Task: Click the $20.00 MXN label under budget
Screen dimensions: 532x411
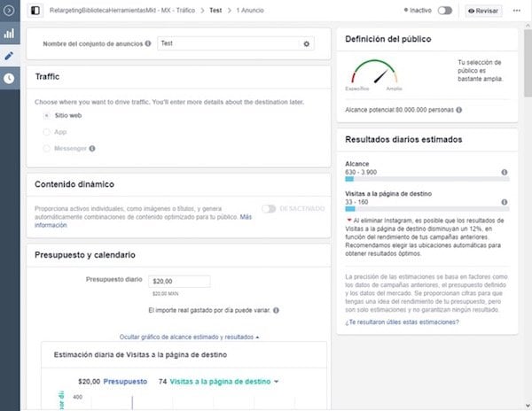Action: 165,294
